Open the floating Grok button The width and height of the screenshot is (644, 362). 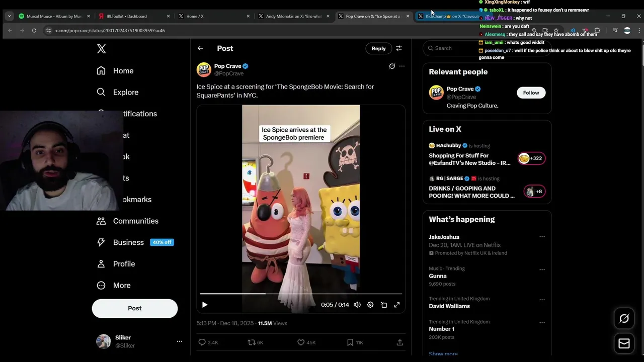click(x=624, y=318)
